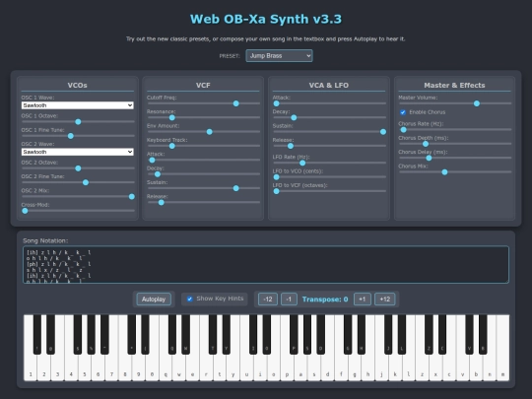Viewport: 532px width, 399px height.
Task: Play the black piano key labeled L
Action: pyautogui.click(x=402, y=335)
